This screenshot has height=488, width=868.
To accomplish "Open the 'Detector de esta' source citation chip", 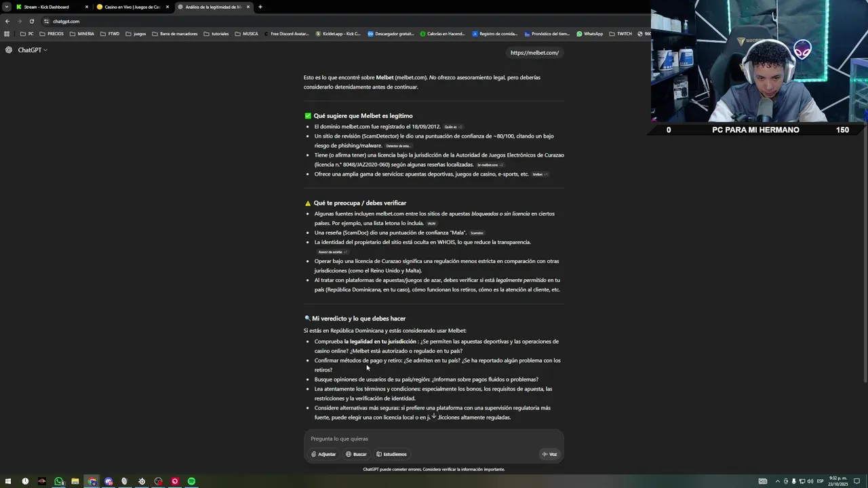I will [x=399, y=146].
